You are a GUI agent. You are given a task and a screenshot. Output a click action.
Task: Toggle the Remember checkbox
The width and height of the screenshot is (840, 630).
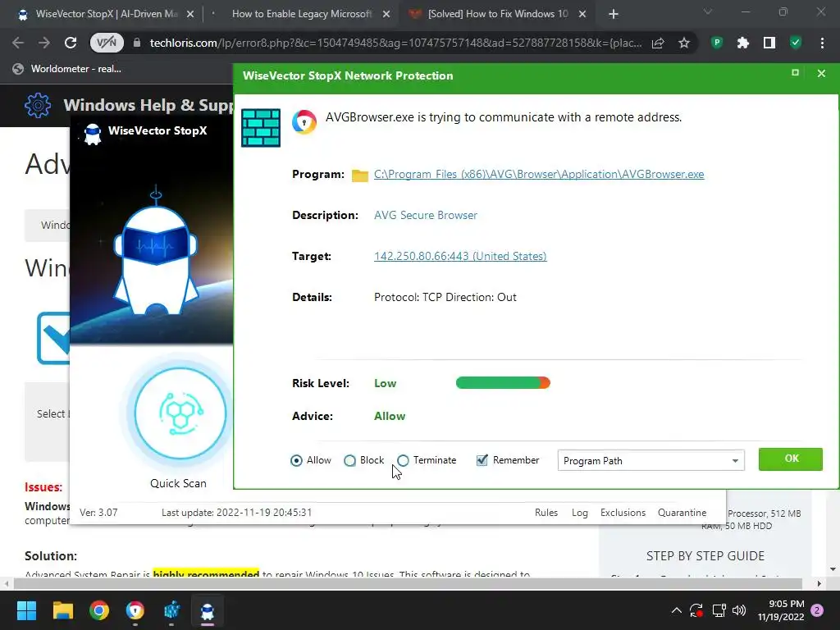pos(482,460)
